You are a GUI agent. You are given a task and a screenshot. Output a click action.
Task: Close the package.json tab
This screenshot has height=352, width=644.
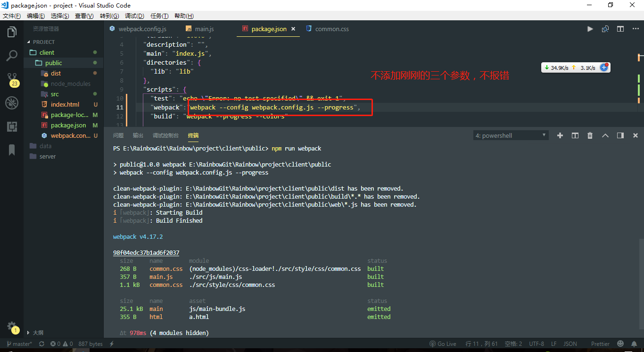click(293, 29)
